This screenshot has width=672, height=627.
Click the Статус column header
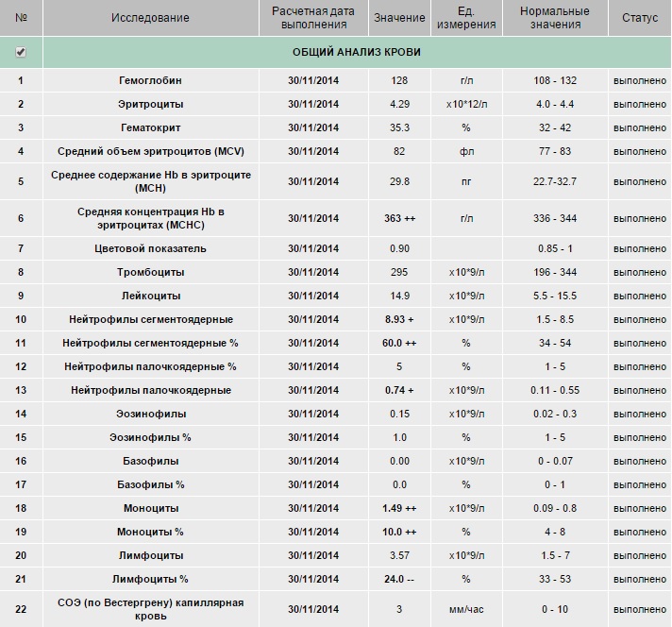[639, 18]
